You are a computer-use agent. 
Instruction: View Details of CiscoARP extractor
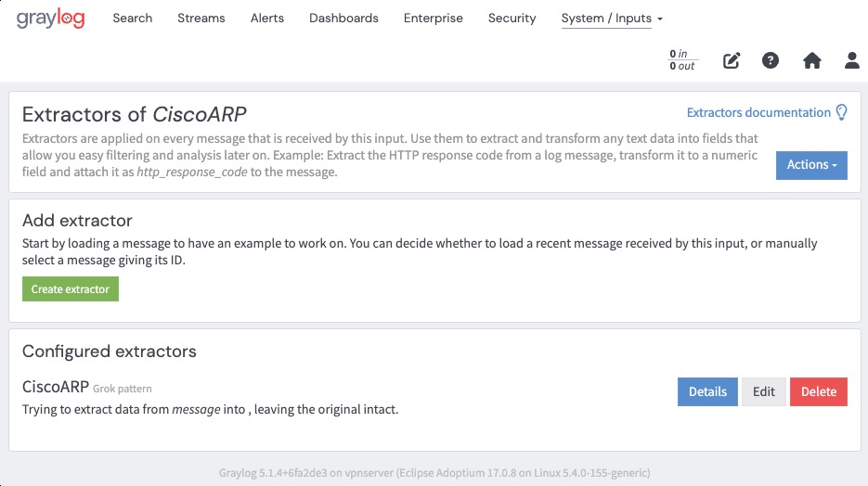click(x=707, y=391)
